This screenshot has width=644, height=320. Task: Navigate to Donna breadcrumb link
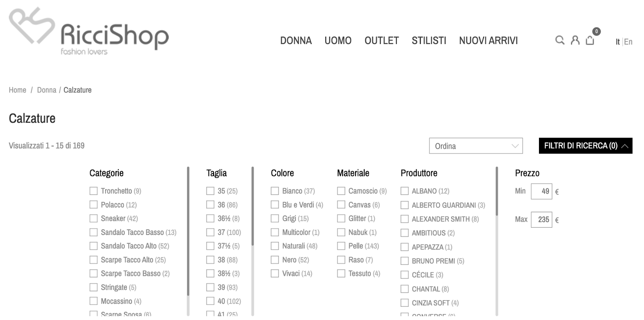[47, 90]
